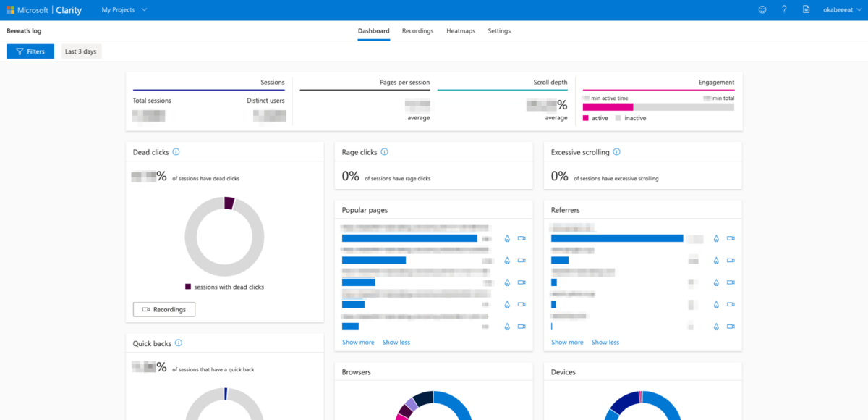Open recordings for fifth Popular pages row
Viewport: 868px width, 420px height.
tap(522, 327)
